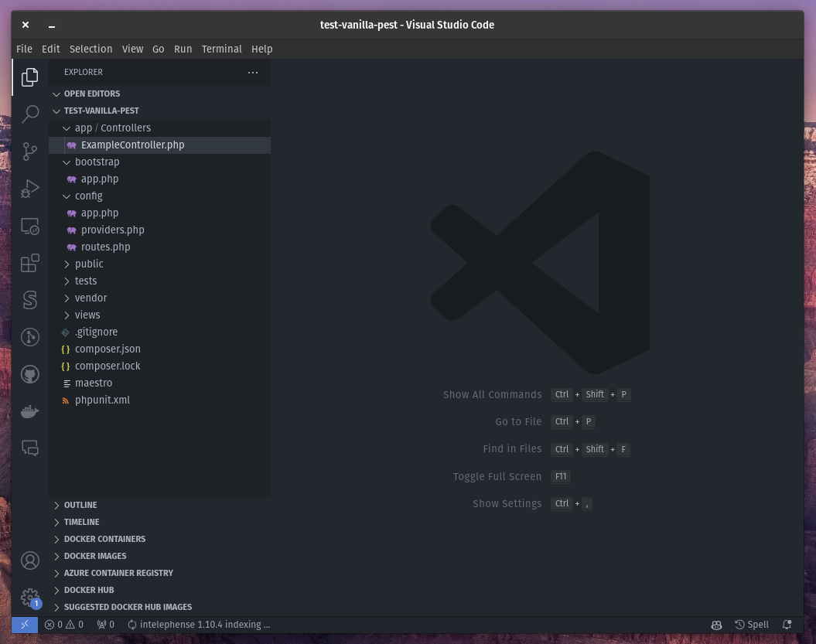
Task: Expand the public folder
Action: click(x=160, y=264)
